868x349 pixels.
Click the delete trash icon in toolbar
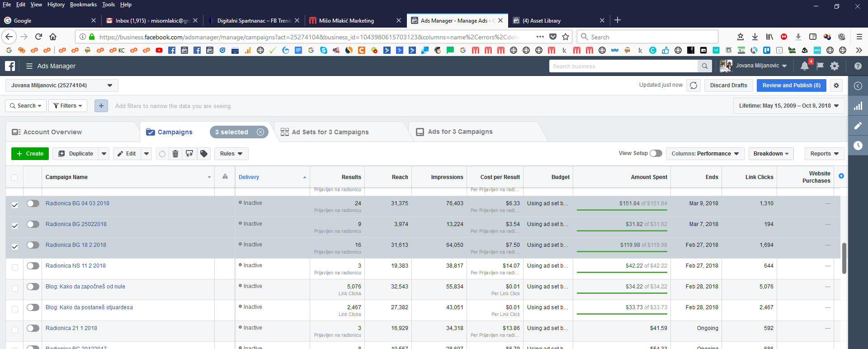[x=175, y=154]
